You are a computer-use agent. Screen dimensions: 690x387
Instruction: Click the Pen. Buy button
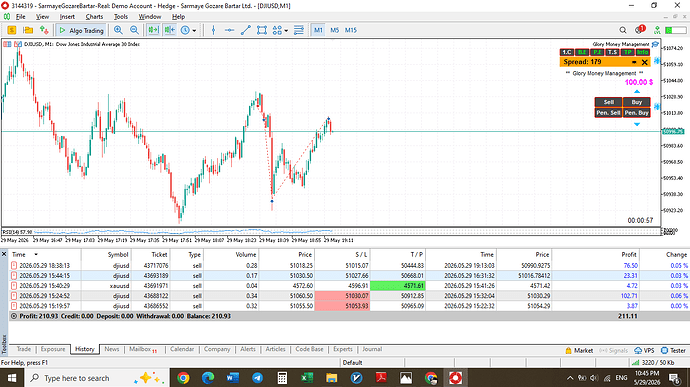click(637, 113)
